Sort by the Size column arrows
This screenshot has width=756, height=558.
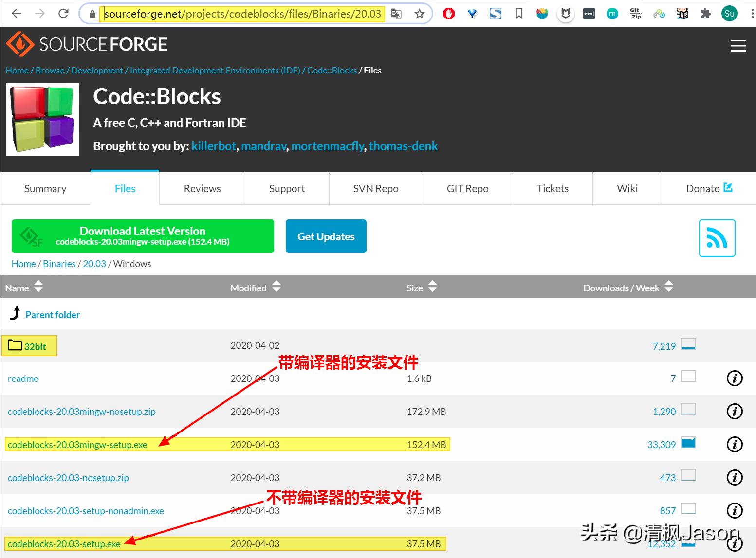[432, 287]
